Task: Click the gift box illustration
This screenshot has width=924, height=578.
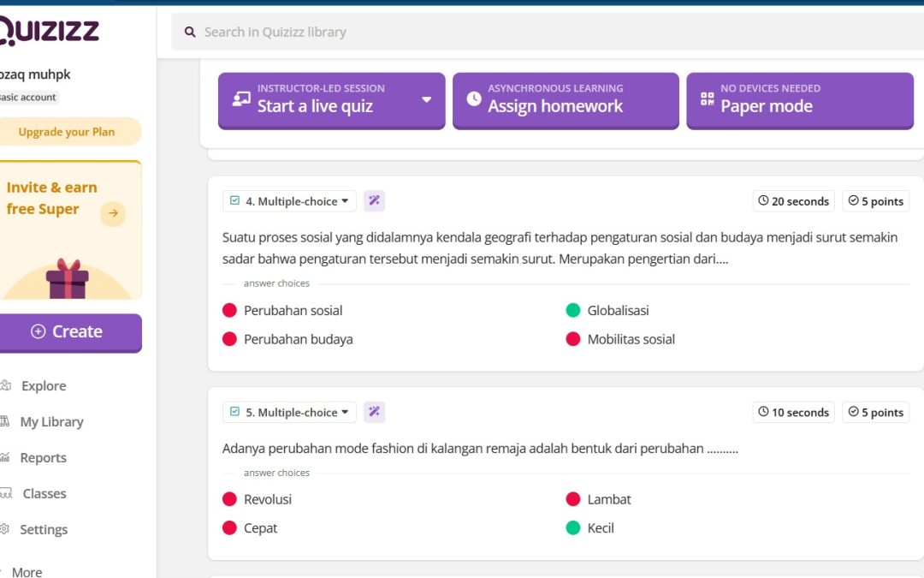Action: pyautogui.click(x=68, y=278)
